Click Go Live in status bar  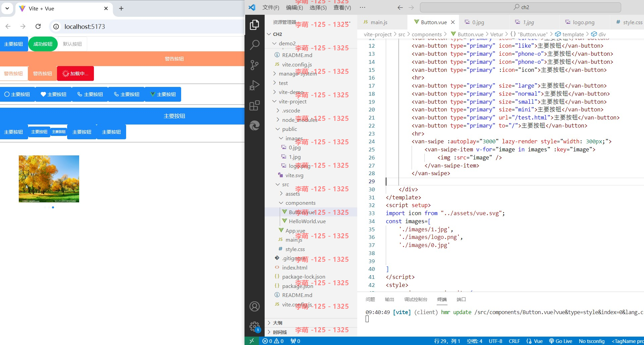pyautogui.click(x=560, y=341)
